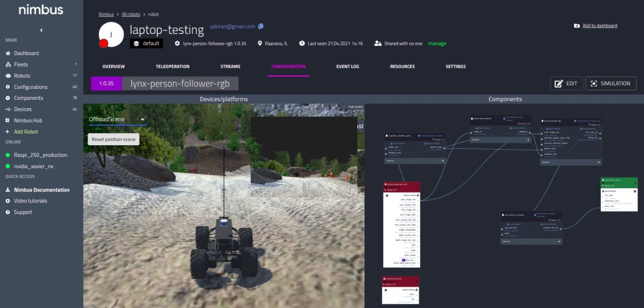Image resolution: width=644 pixels, height=308 pixels.
Task: Open the gear icon on the realsense-d435 node
Action: (387, 194)
